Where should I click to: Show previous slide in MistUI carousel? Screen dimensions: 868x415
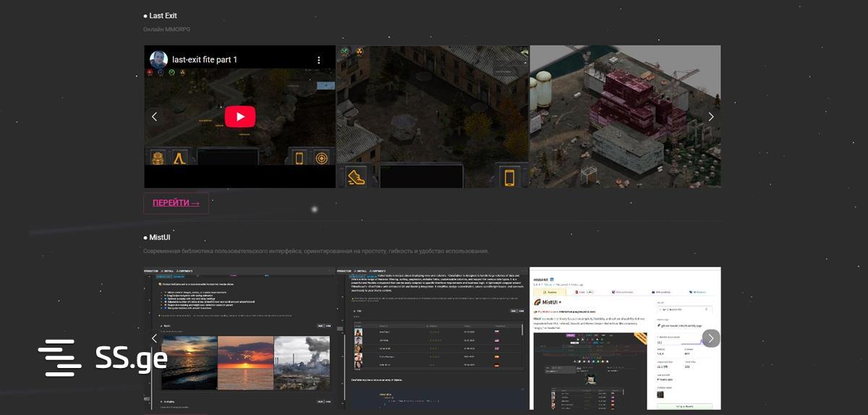(154, 338)
